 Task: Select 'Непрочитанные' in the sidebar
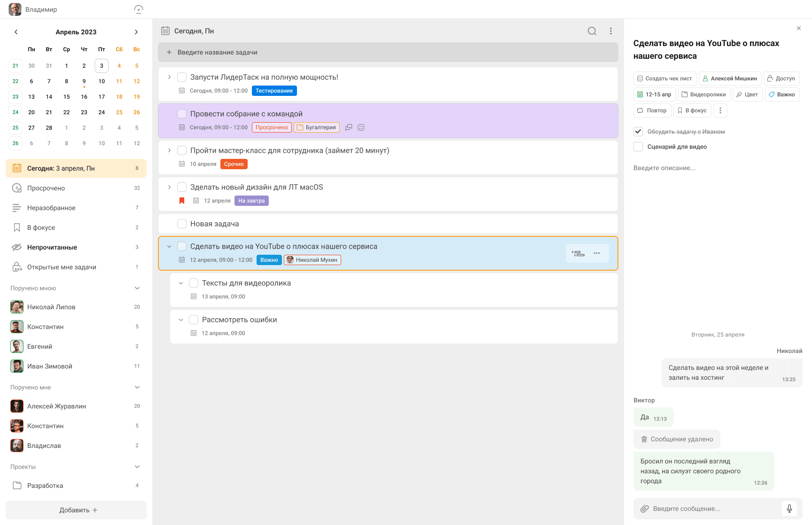(52, 247)
